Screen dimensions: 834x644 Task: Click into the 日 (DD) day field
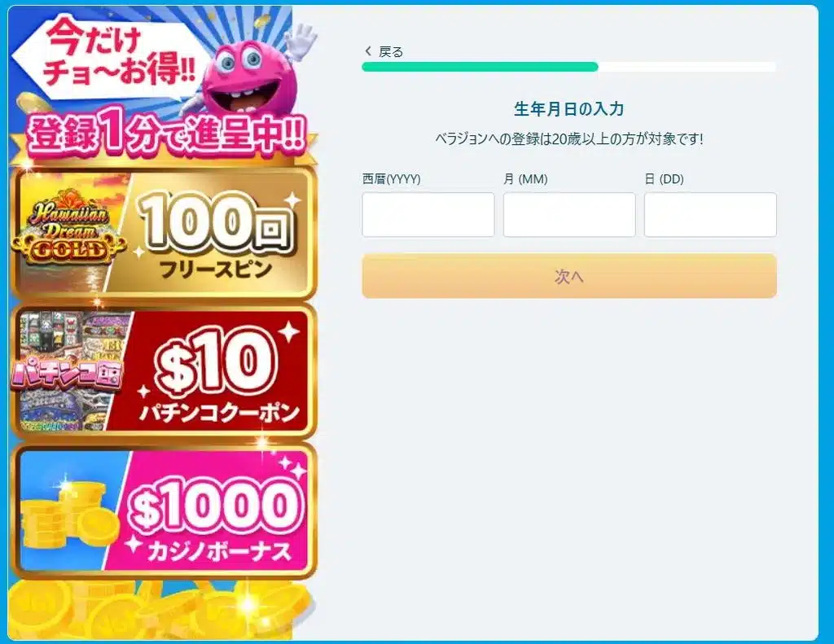click(709, 215)
